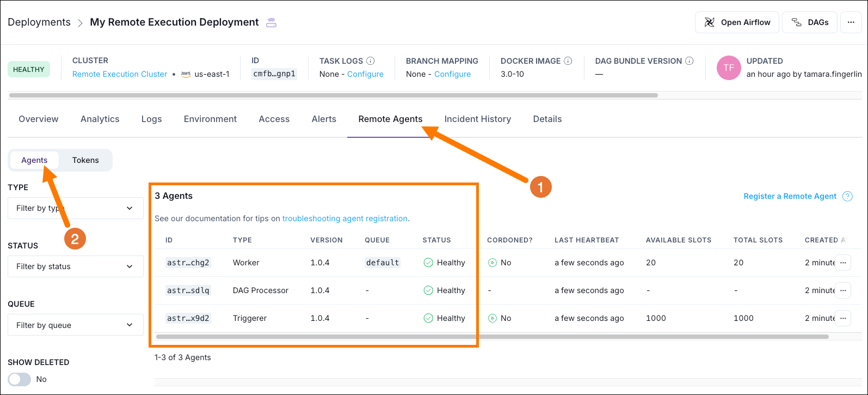This screenshot has width=868, height=395.
Task: Expand the Filter by queue dropdown
Action: [x=76, y=325]
